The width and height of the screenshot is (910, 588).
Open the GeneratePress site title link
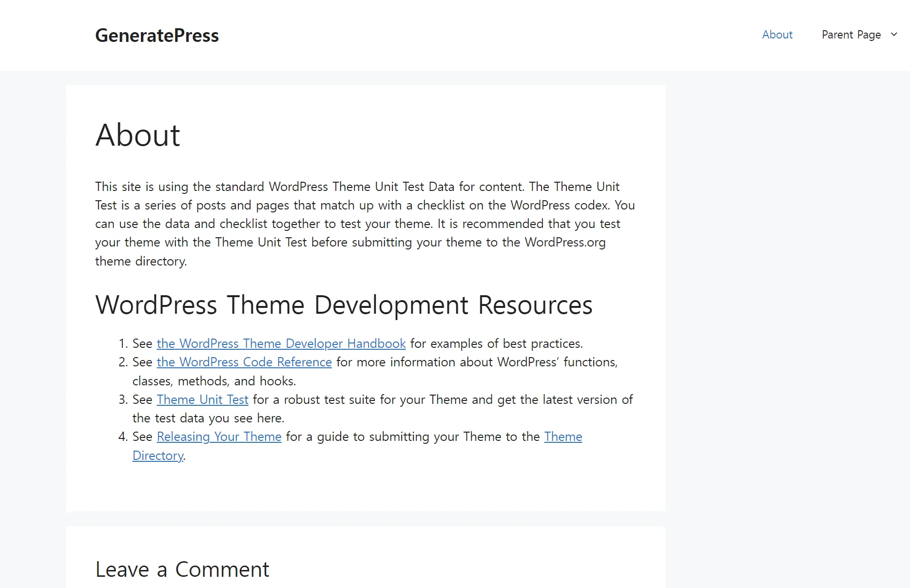coord(157,35)
